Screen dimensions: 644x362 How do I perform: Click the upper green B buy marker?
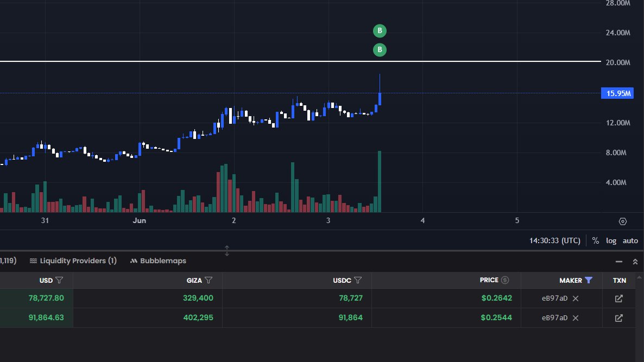pos(379,31)
